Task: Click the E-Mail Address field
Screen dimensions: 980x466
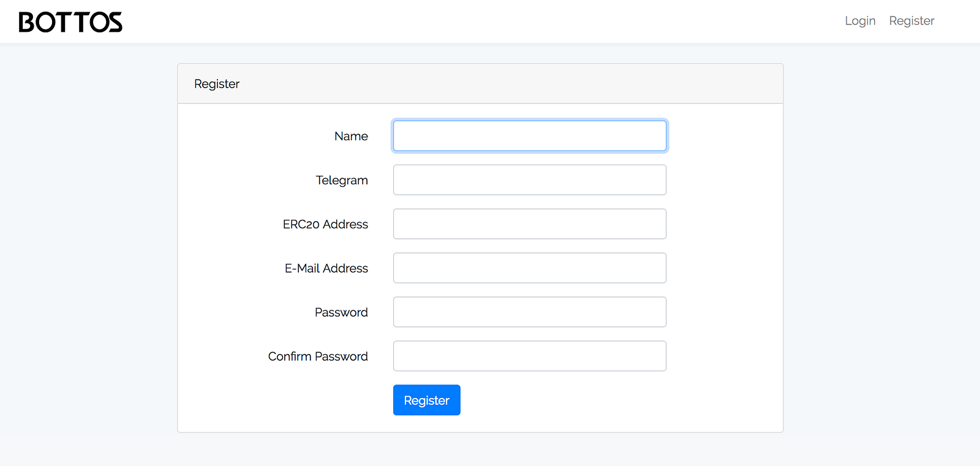Action: (x=529, y=268)
